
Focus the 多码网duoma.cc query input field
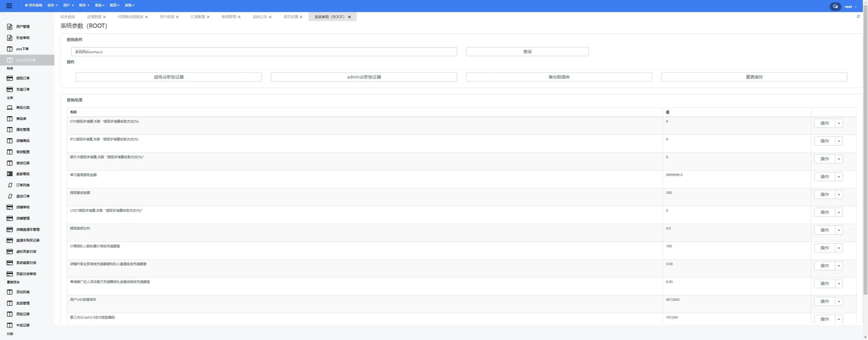coord(264,52)
